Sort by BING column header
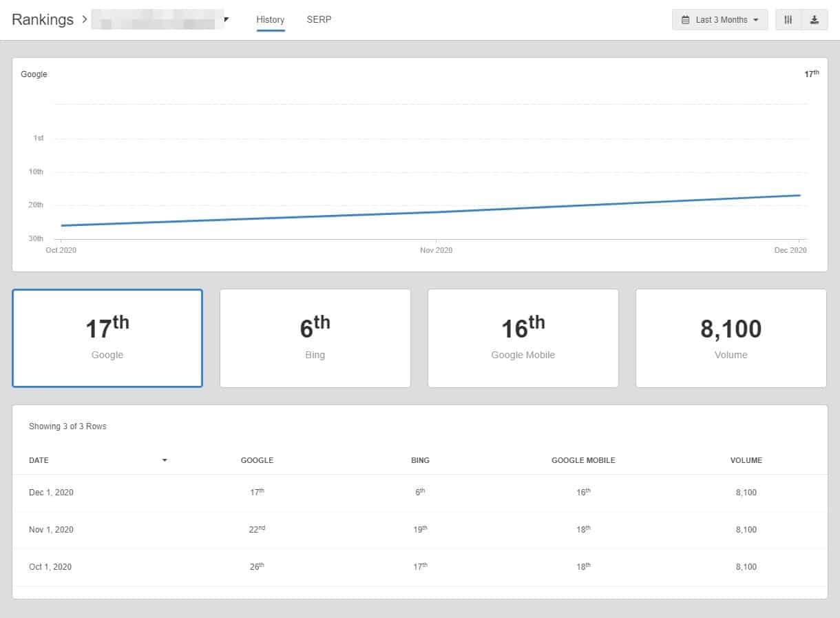This screenshot has width=840, height=618. [420, 460]
